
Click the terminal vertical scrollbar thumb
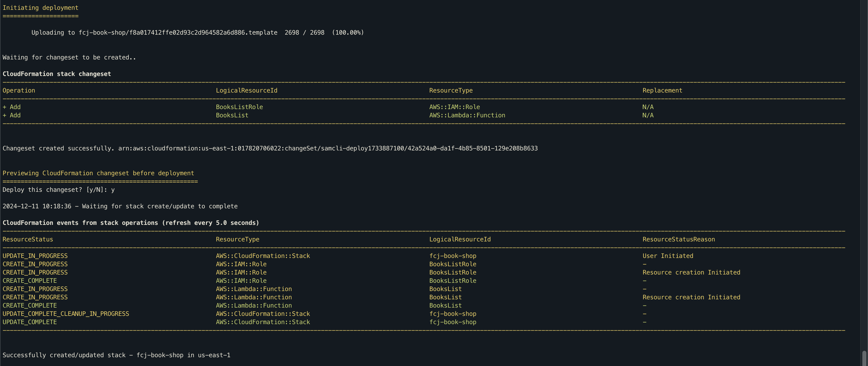click(x=864, y=358)
